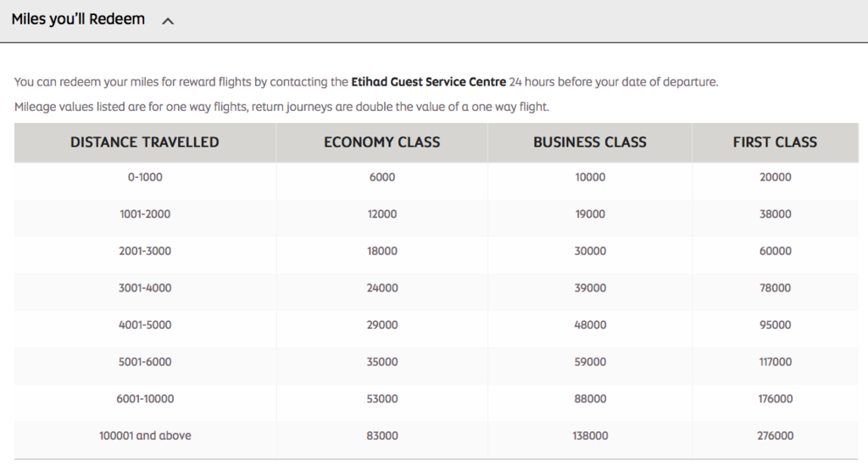868x466 pixels.
Task: Click the 6000 economy miles value
Action: tap(382, 177)
